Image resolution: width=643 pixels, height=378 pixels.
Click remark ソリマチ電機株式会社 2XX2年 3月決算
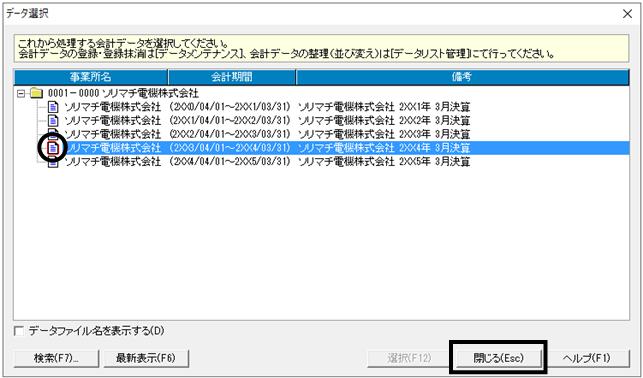(x=384, y=121)
